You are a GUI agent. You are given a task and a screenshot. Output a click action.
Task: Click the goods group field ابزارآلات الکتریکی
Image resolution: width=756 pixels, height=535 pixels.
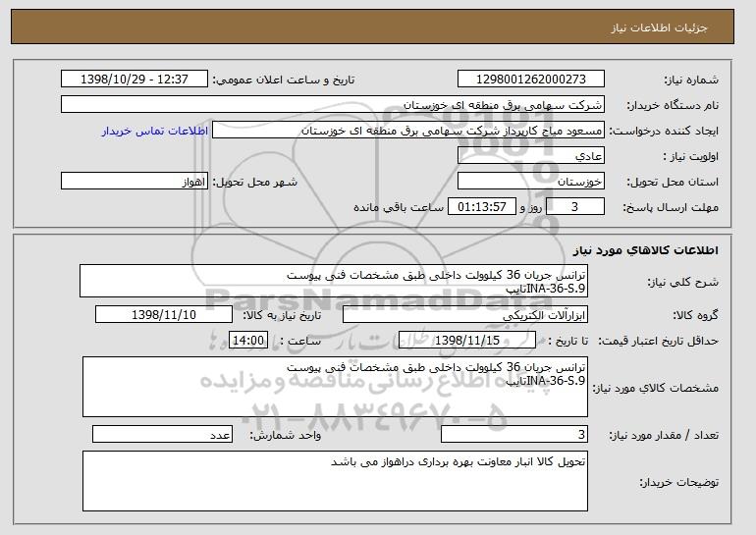point(464,315)
